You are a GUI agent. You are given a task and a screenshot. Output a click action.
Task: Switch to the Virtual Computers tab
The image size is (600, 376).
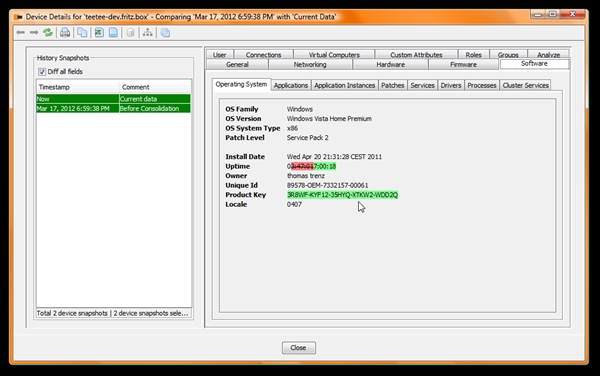pos(334,55)
